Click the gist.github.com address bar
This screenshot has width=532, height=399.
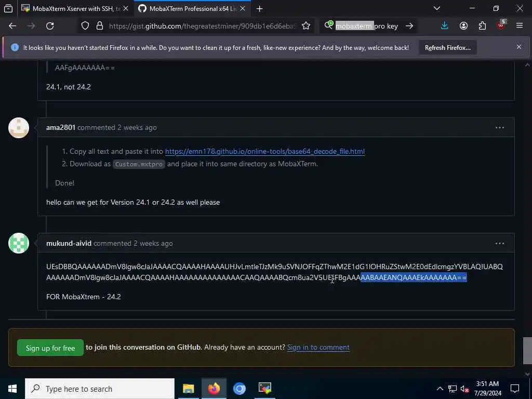tap(203, 26)
